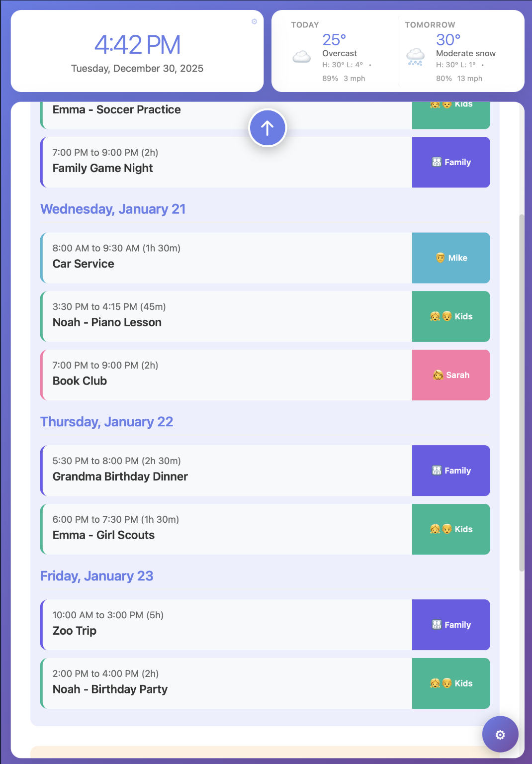Select Mike's avatar tag on the Car Service event

tap(450, 258)
